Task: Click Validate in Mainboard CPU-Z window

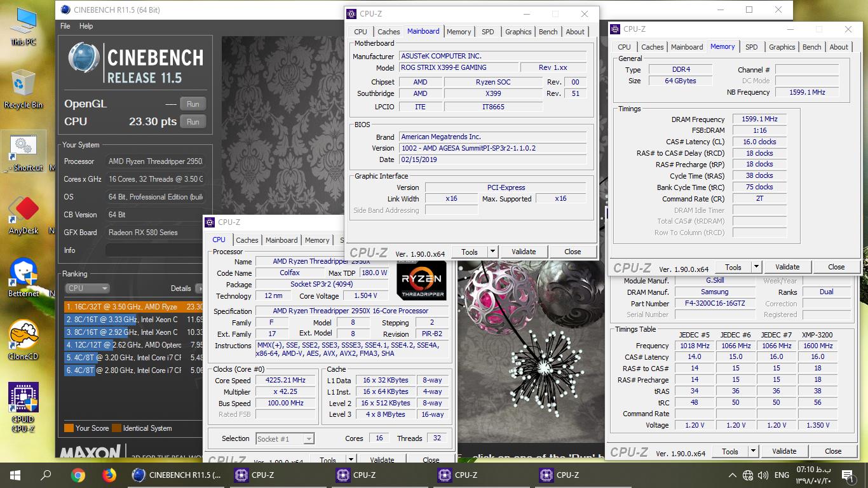Action: point(524,252)
